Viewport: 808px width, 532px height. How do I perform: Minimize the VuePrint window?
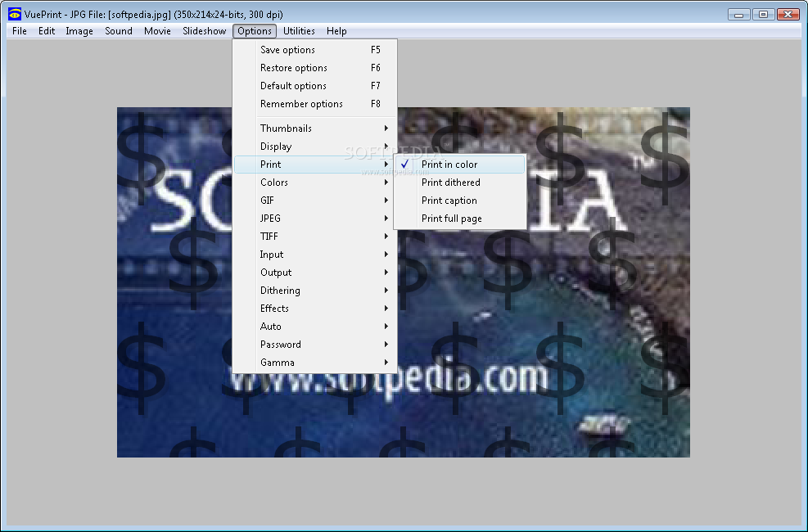pos(738,15)
